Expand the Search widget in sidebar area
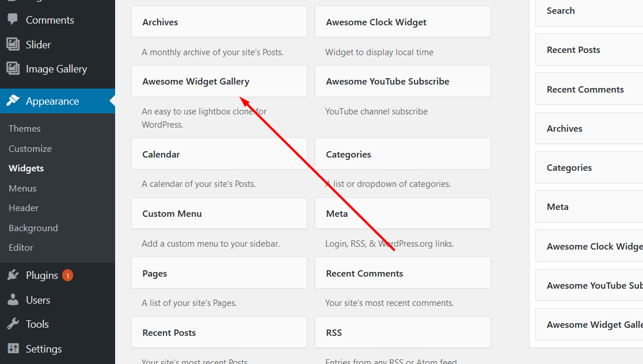Viewport: 643px width, 364px height. [589, 12]
